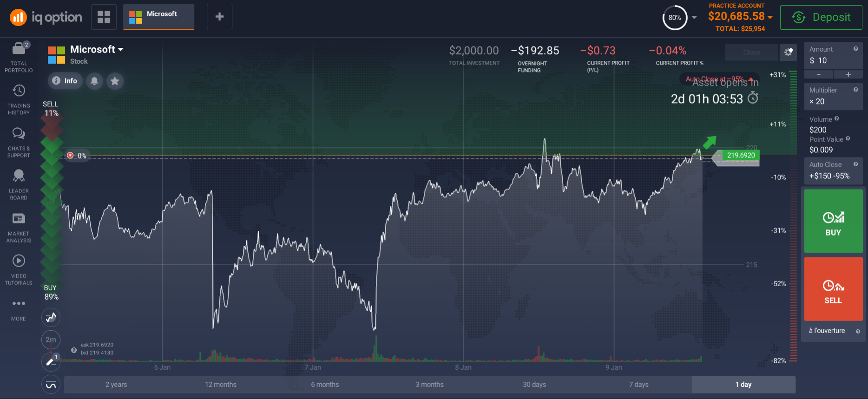Switch to the Microsoft tab
The height and width of the screenshot is (399, 868).
click(x=158, y=17)
